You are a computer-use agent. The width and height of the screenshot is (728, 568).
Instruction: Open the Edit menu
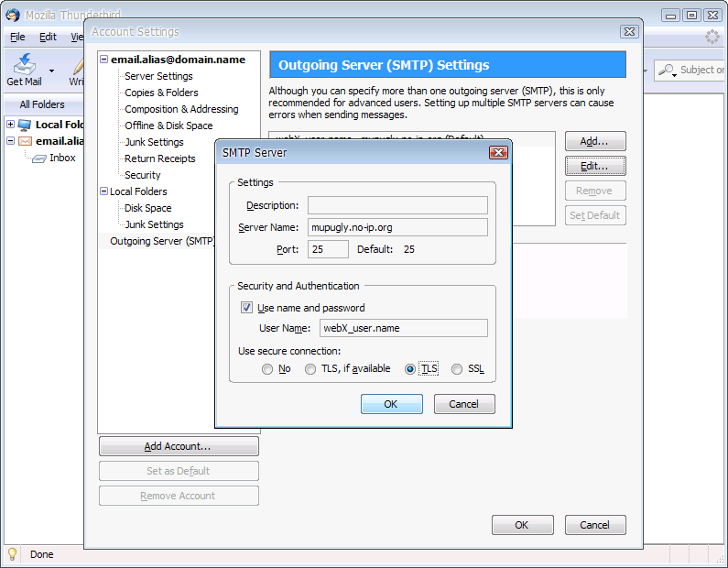click(x=48, y=38)
